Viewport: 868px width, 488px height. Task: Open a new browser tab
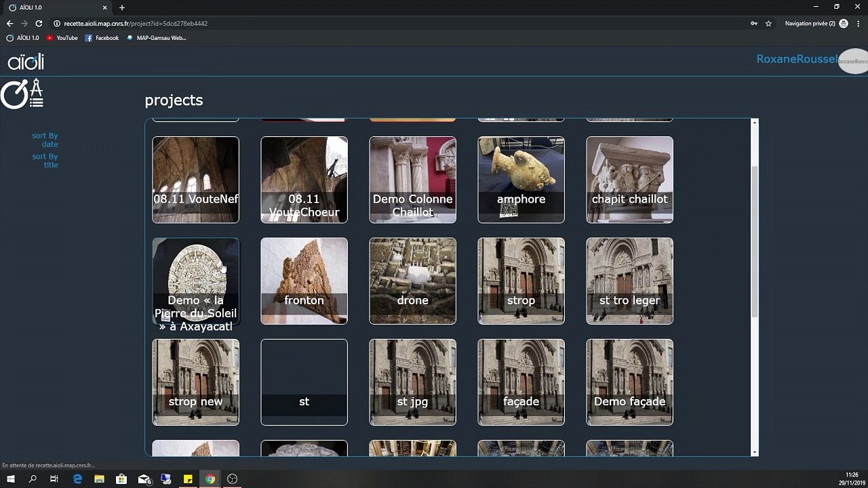point(122,7)
